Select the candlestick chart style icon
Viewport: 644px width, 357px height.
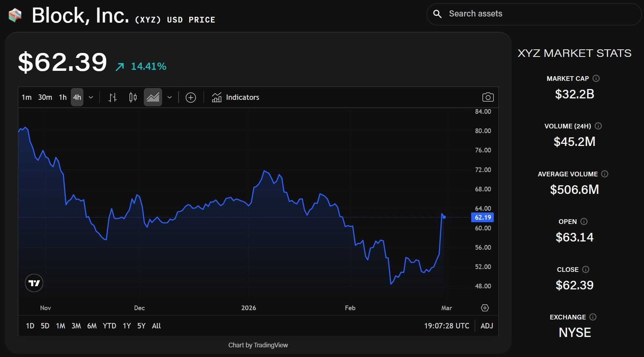(x=132, y=97)
